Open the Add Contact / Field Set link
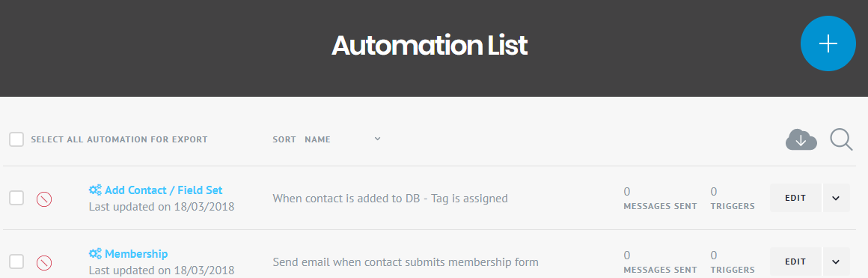 click(x=163, y=190)
